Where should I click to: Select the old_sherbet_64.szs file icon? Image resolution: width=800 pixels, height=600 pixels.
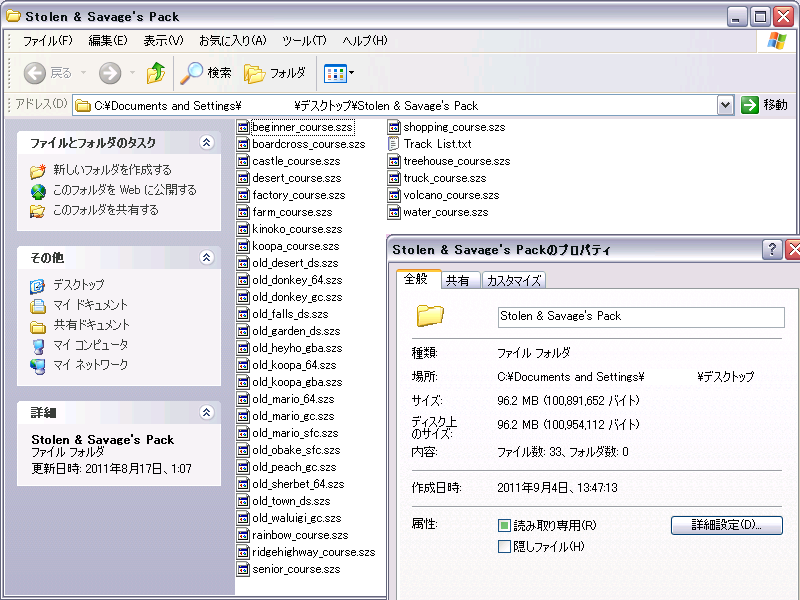coord(243,484)
